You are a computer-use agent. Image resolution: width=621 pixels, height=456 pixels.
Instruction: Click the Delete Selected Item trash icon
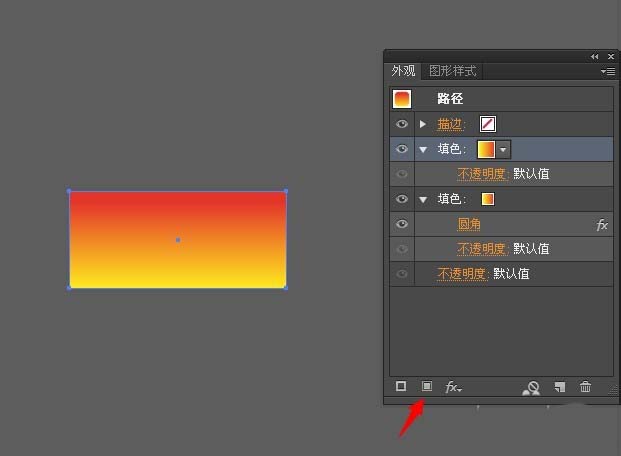pyautogui.click(x=585, y=386)
